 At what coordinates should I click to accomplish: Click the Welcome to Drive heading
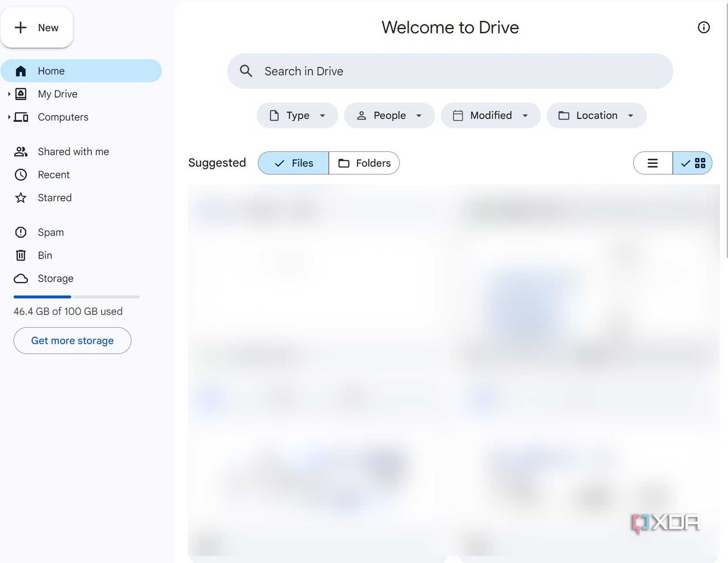tap(450, 27)
